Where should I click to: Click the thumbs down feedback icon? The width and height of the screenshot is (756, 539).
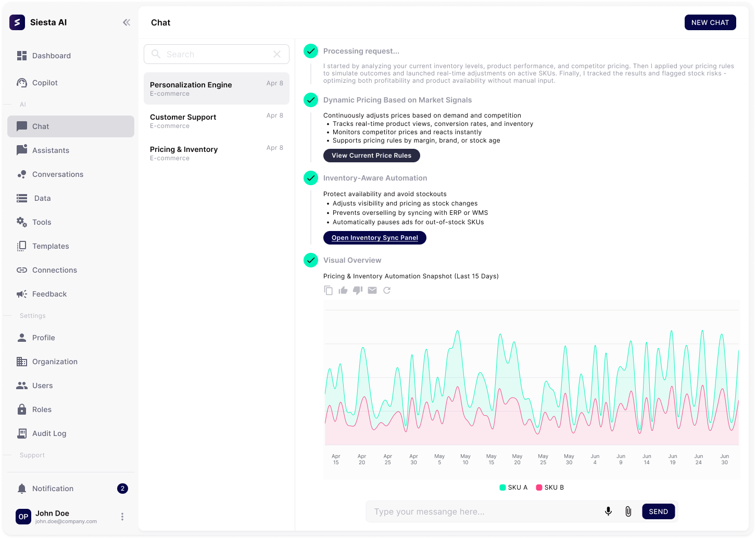pyautogui.click(x=357, y=290)
